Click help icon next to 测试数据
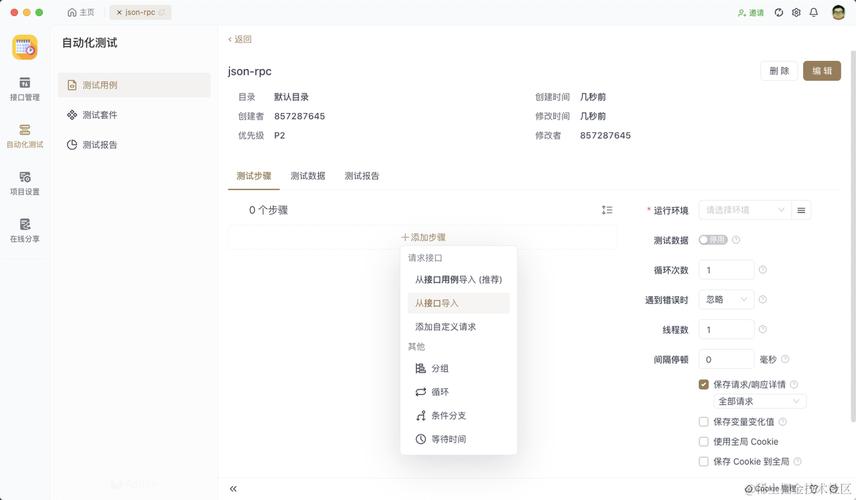Screen dimensions: 856x500 click(x=736, y=240)
